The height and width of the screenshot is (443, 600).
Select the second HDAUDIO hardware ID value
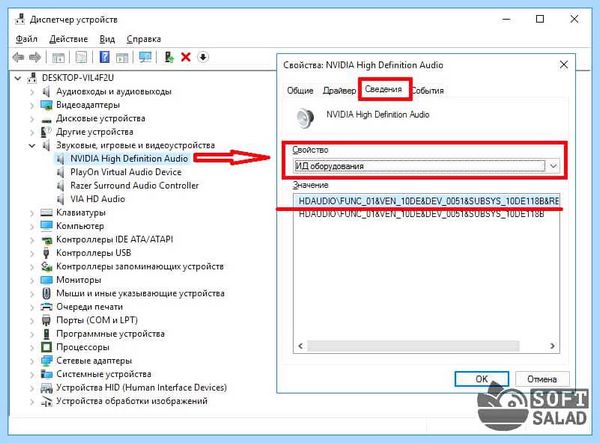click(421, 214)
